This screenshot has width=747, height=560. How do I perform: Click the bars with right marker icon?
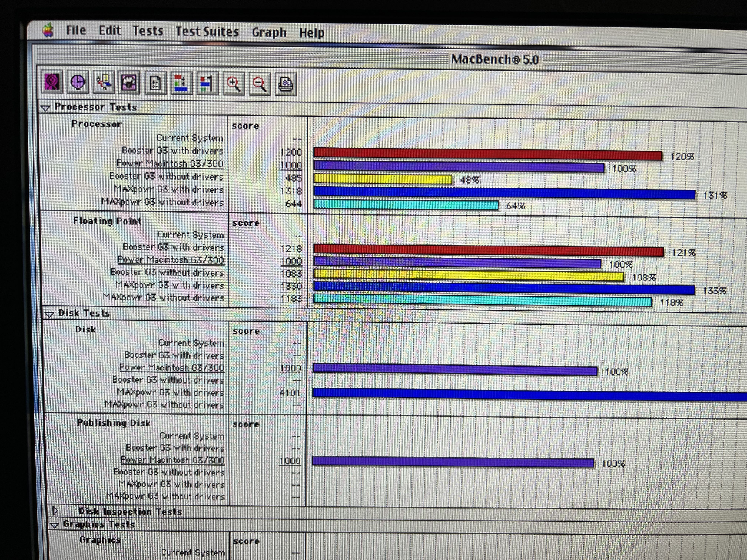(207, 84)
